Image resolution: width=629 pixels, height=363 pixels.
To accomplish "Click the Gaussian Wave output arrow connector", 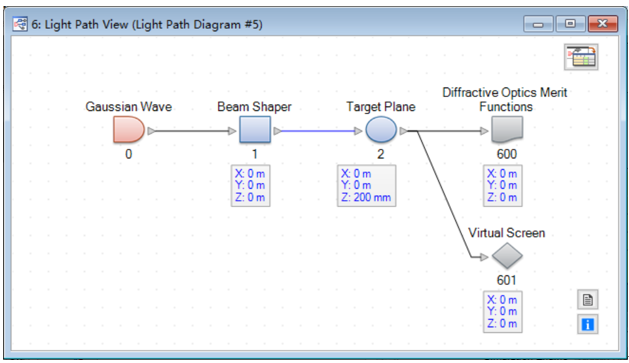I will coord(151,131).
